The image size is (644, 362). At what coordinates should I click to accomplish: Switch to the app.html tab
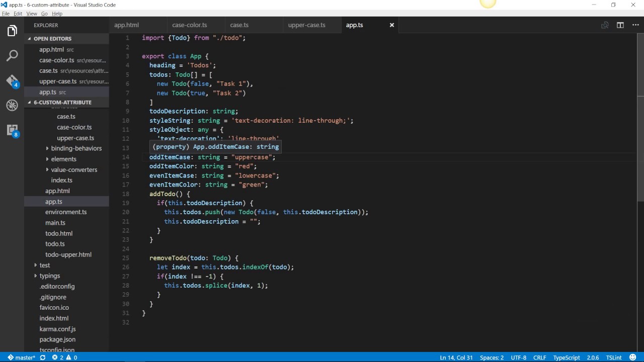[138, 25]
